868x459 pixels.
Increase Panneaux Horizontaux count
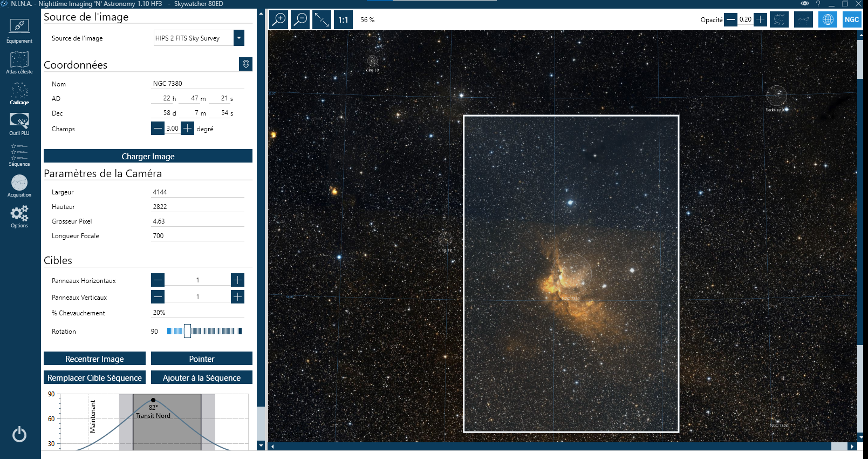point(237,280)
